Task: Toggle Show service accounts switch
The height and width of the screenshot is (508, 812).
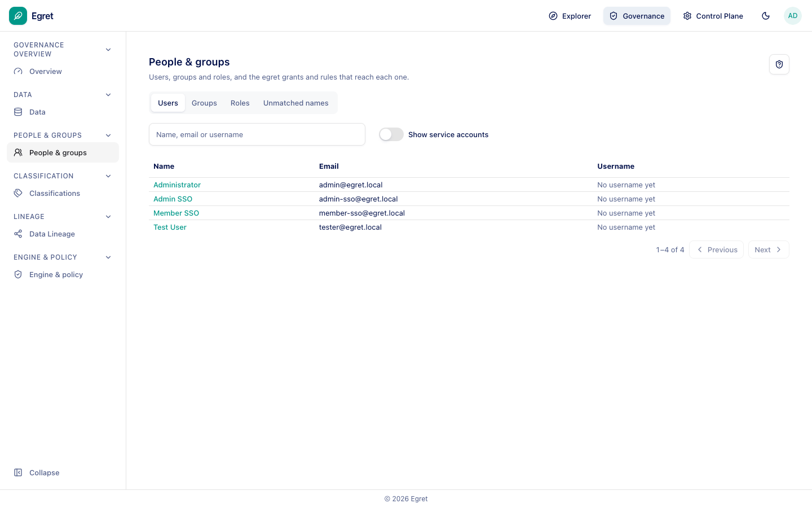Action: [391, 134]
